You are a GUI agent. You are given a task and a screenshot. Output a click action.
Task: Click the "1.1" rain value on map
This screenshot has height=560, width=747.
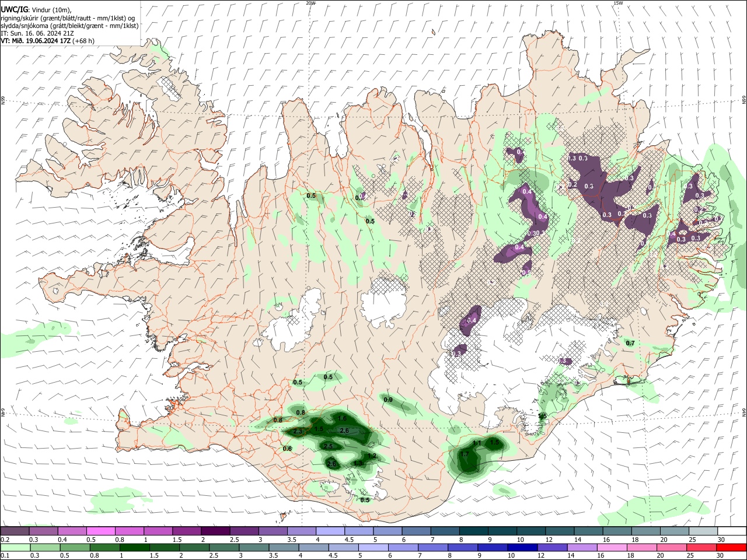click(x=477, y=443)
